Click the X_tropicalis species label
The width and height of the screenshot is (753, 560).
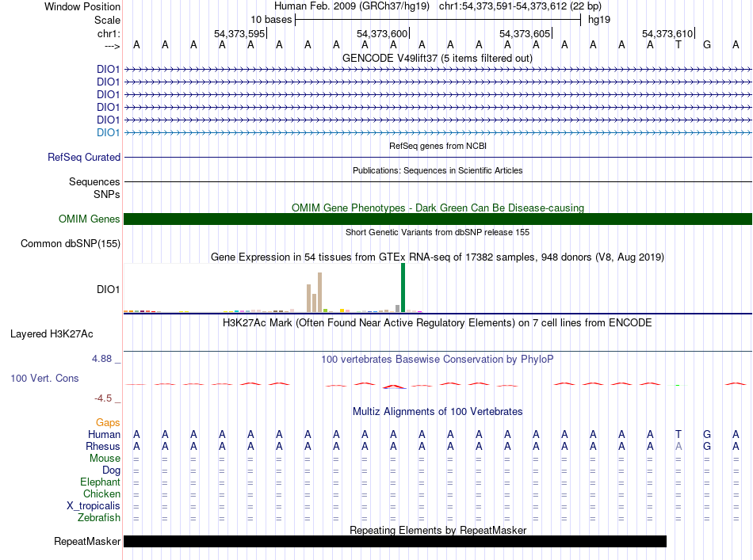tap(94, 506)
